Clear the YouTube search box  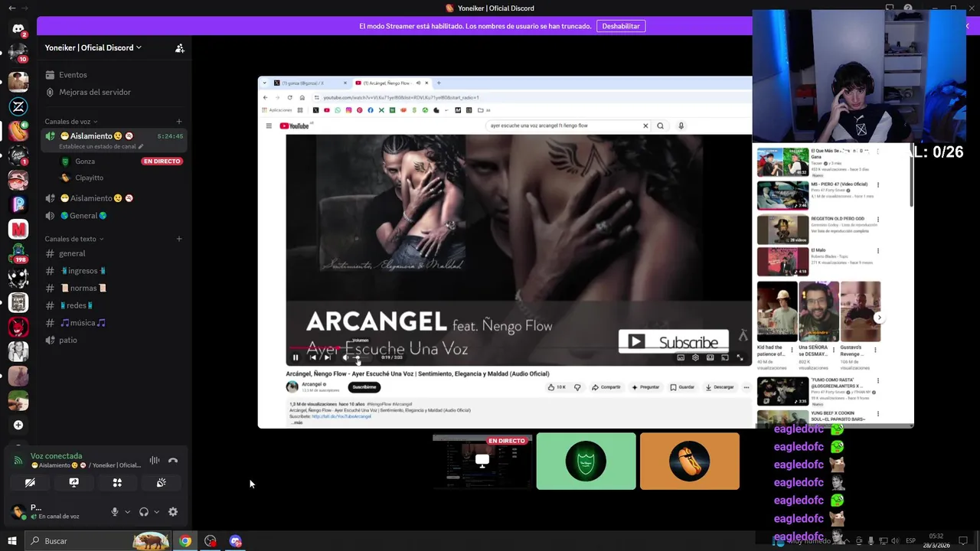tap(645, 126)
